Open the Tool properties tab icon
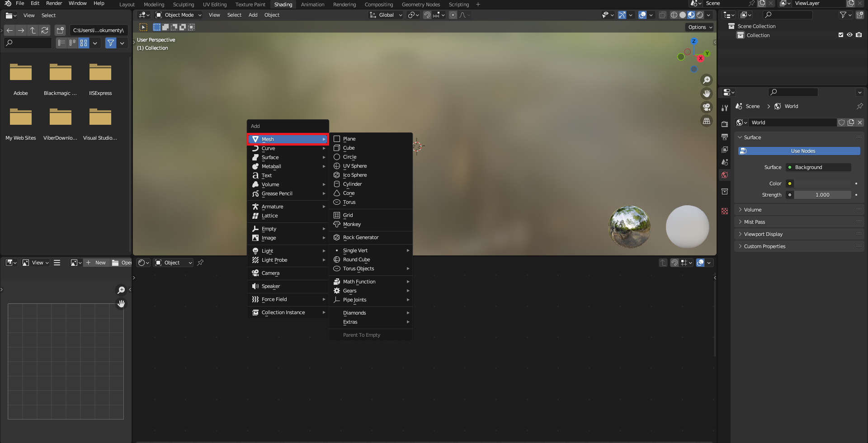The width and height of the screenshot is (868, 443). pyautogui.click(x=725, y=108)
